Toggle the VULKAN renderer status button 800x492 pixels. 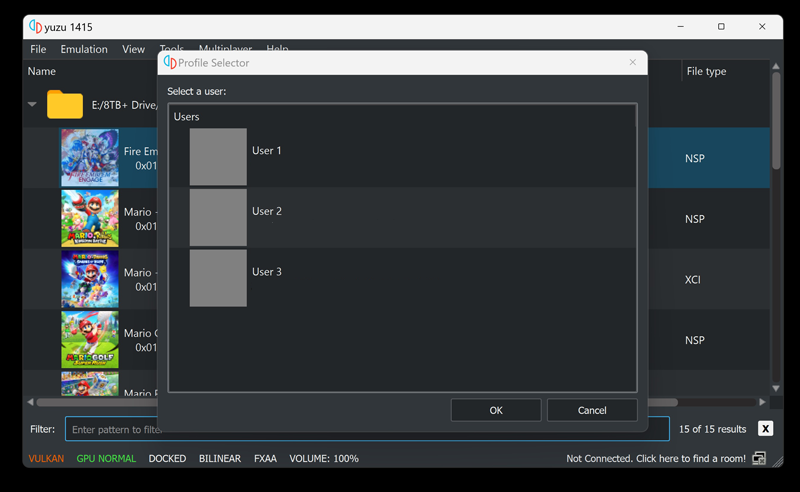coord(46,459)
